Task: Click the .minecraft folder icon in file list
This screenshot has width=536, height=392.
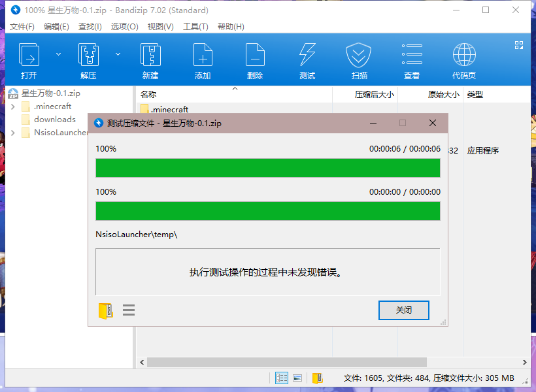Action: tap(144, 108)
